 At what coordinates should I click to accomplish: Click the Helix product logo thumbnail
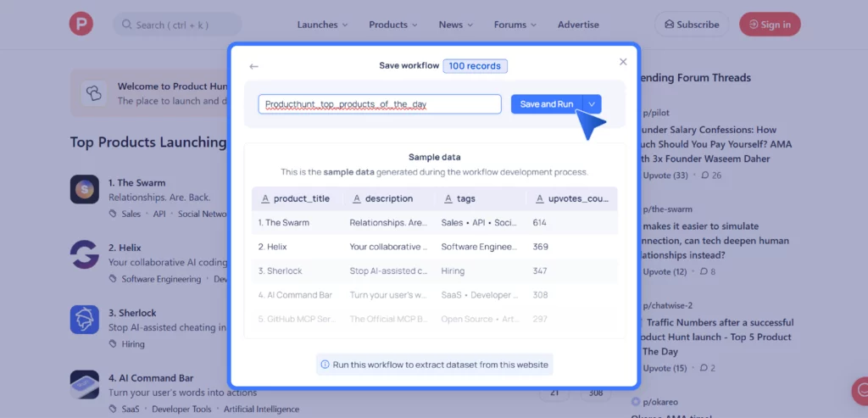click(x=85, y=254)
